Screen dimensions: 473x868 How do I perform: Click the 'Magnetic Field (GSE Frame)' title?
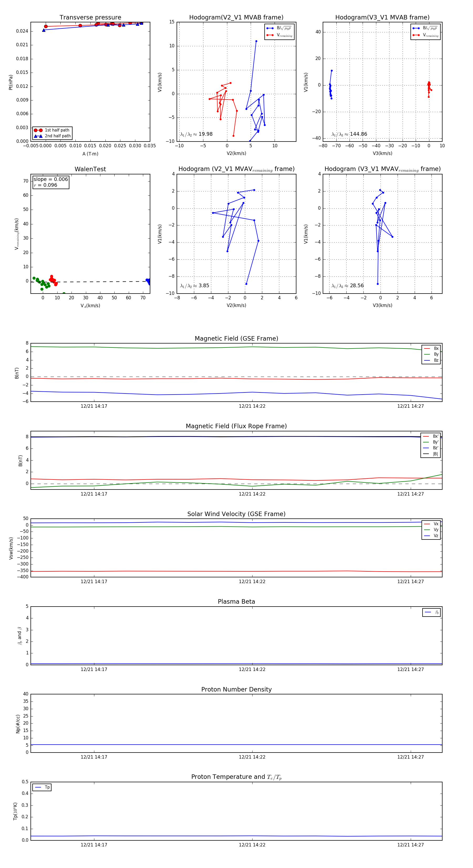(236, 339)
